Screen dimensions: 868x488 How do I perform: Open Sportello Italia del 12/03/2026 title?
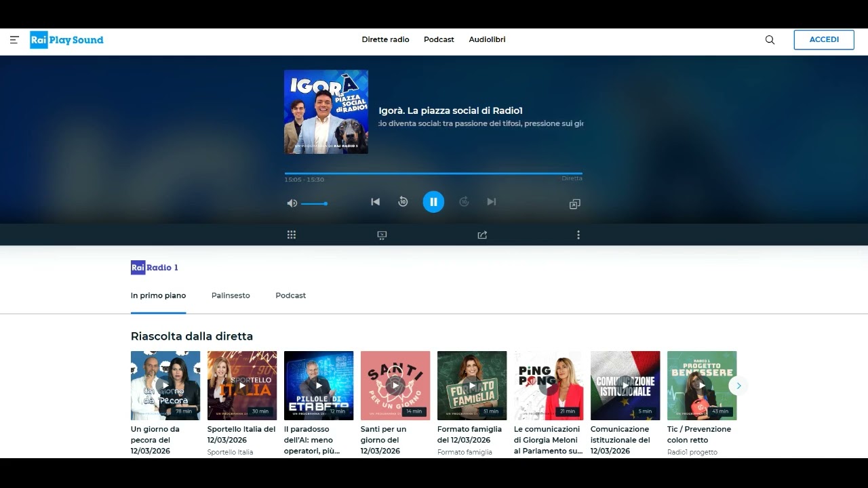[x=241, y=434]
